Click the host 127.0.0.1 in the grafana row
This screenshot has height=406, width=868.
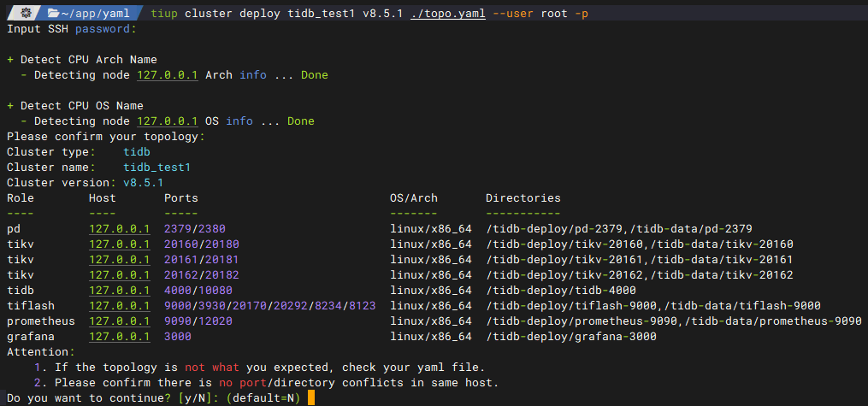tap(120, 336)
